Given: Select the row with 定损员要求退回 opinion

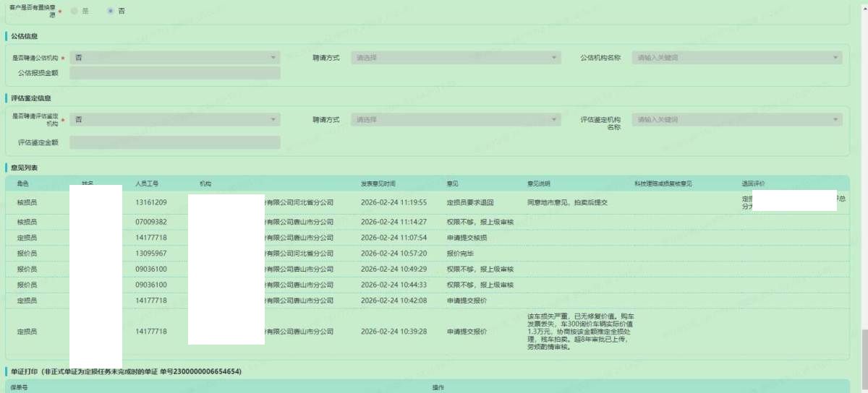Looking at the screenshot, I should click(x=470, y=202).
